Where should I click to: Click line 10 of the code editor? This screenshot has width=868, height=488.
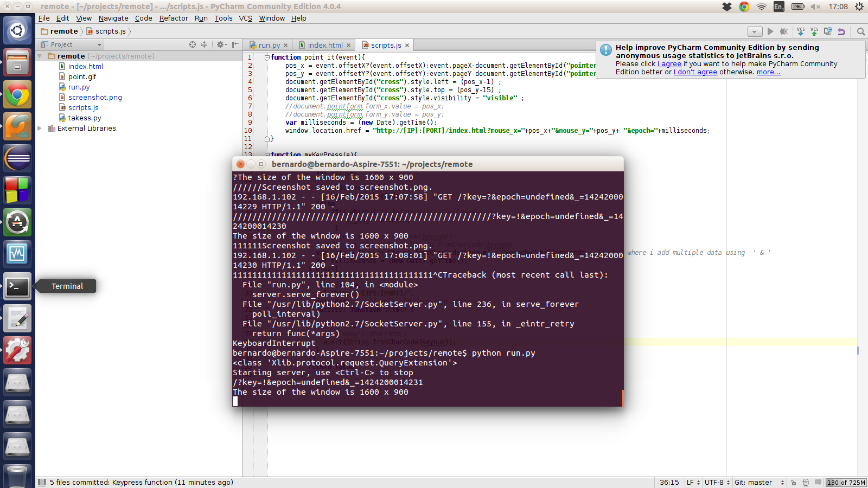497,131
